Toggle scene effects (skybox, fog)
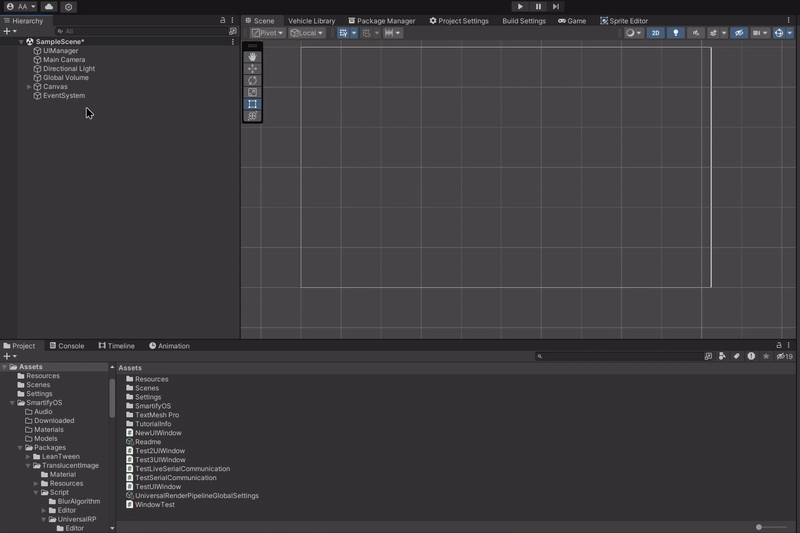Image resolution: width=800 pixels, height=533 pixels. (713, 33)
